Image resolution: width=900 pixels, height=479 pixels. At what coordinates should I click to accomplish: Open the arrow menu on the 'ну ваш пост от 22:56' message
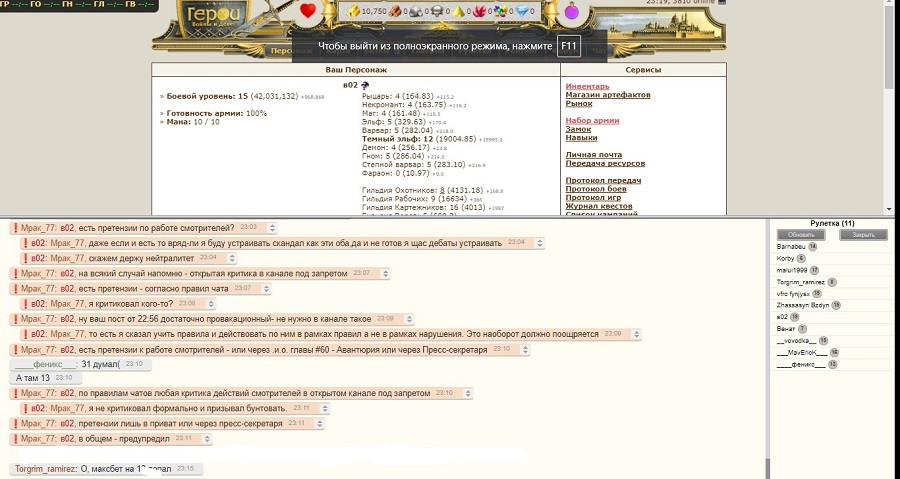(409, 319)
